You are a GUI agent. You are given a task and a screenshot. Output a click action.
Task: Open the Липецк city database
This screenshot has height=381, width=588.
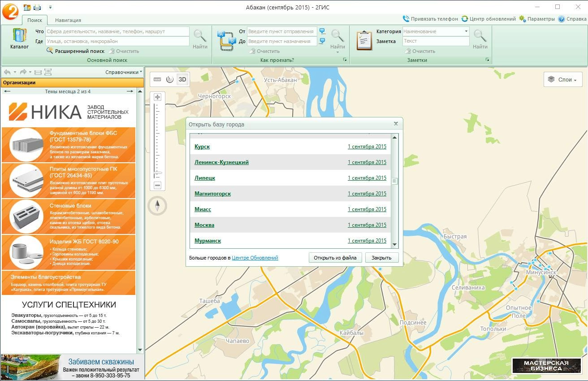205,178
